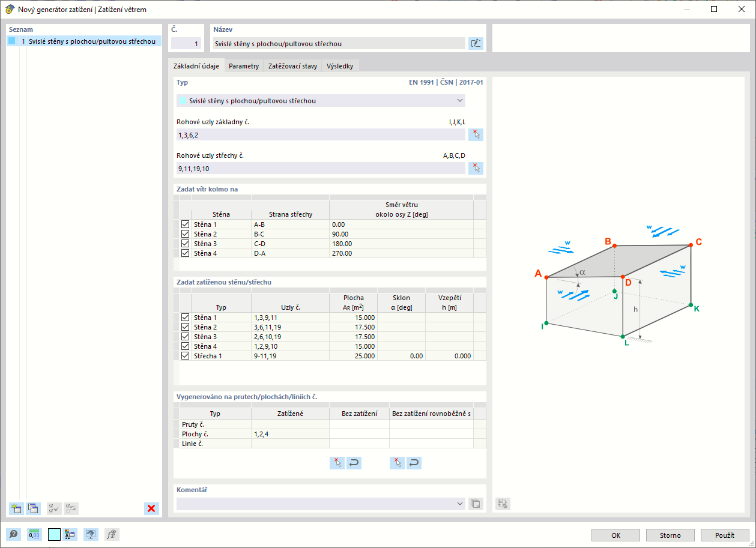Viewport: 756px width, 548px height.
Task: Toggle loaded Stěna 2 with nodes 3,6,11,19
Action: click(x=185, y=327)
